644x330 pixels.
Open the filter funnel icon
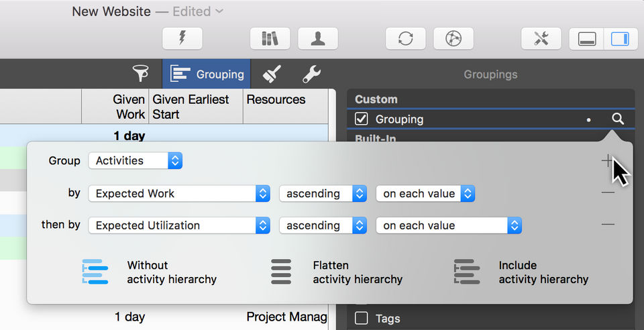click(x=140, y=74)
